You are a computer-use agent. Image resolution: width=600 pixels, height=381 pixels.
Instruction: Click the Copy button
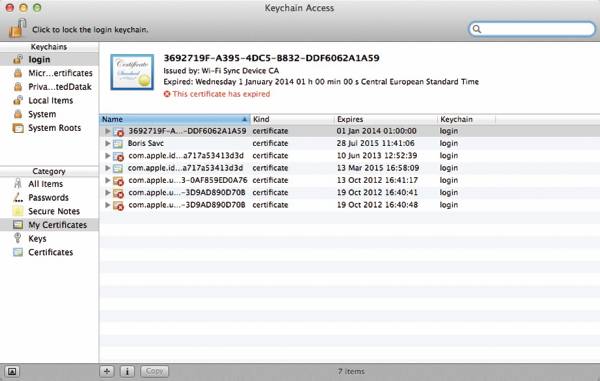[155, 371]
